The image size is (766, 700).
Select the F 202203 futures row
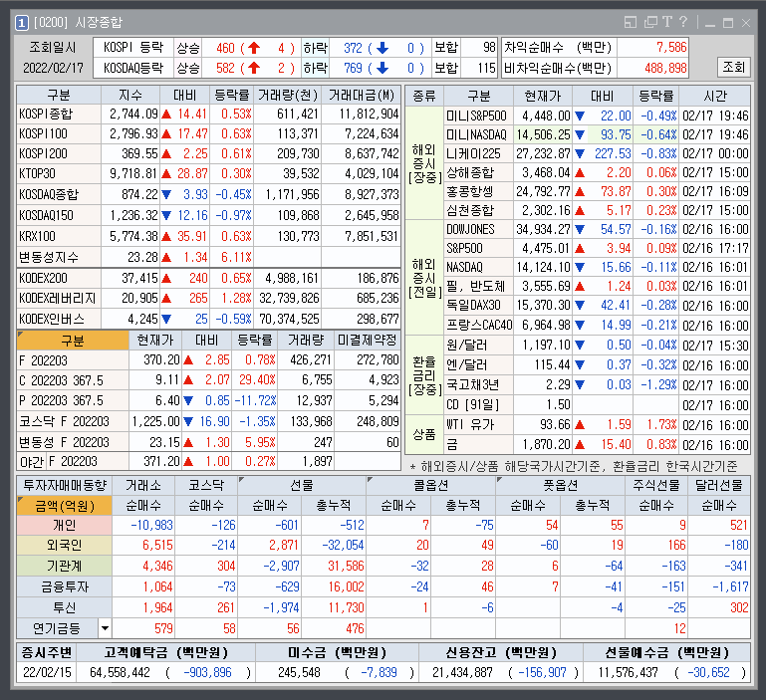[209, 360]
